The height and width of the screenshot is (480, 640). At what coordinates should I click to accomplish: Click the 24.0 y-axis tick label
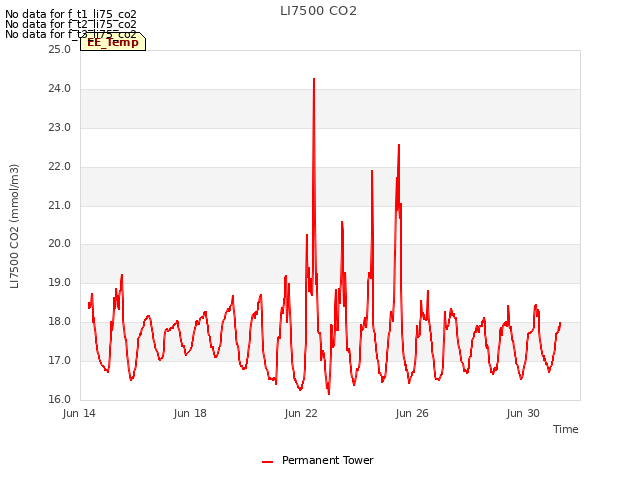60,89
